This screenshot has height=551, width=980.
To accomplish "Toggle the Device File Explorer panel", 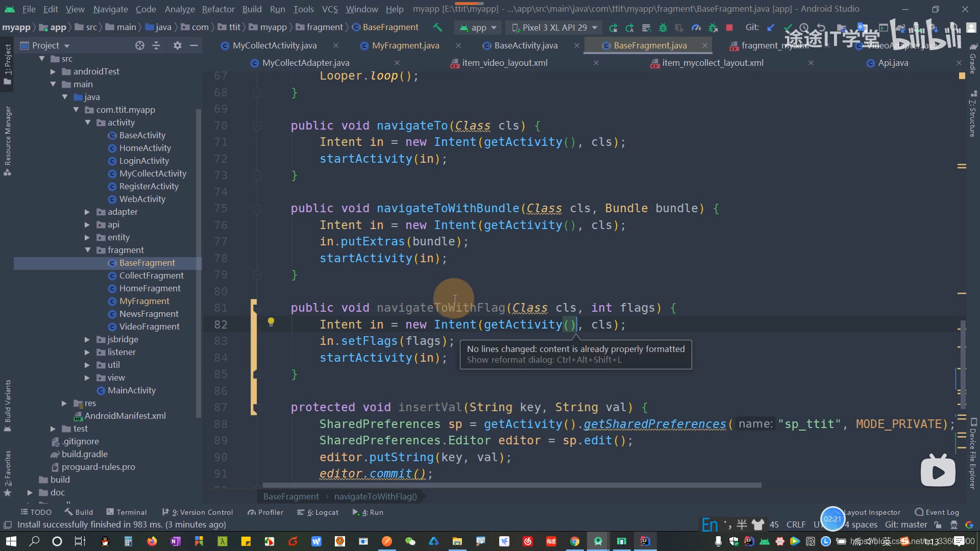I will tap(973, 454).
